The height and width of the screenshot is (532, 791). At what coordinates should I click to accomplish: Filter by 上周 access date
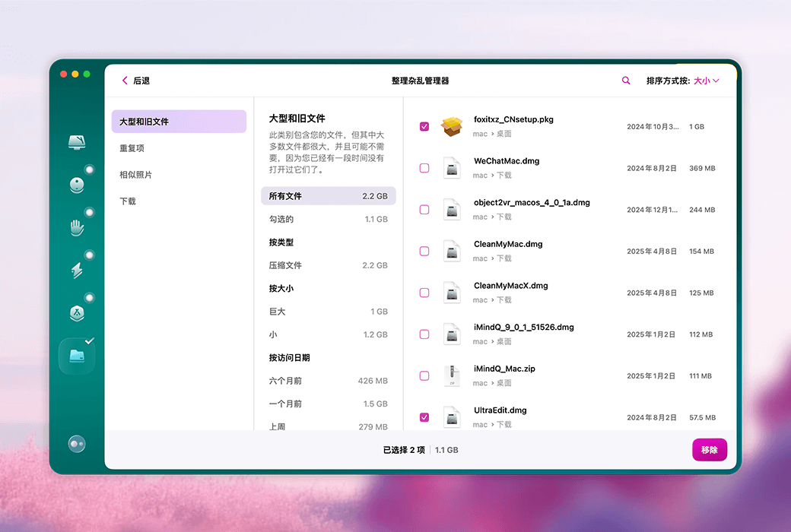(329, 426)
